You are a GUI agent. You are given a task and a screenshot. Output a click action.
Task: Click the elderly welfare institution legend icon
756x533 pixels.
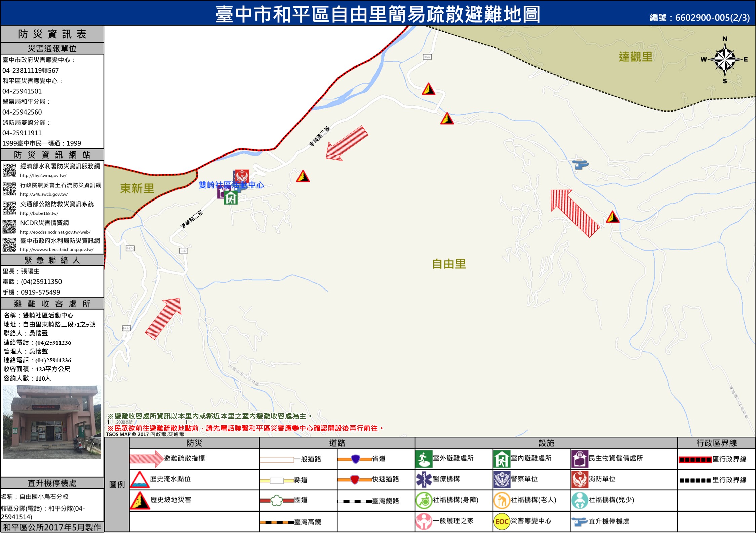[x=502, y=500]
